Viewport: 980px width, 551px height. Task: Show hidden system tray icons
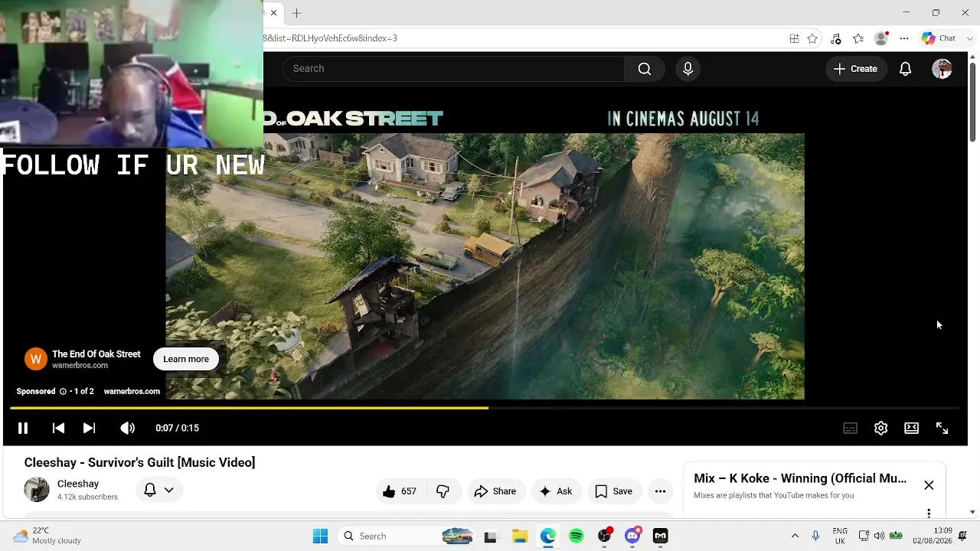click(795, 536)
